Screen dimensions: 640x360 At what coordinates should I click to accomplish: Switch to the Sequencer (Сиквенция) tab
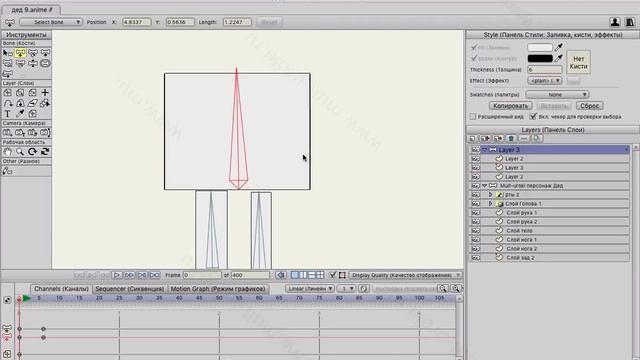coord(129,289)
